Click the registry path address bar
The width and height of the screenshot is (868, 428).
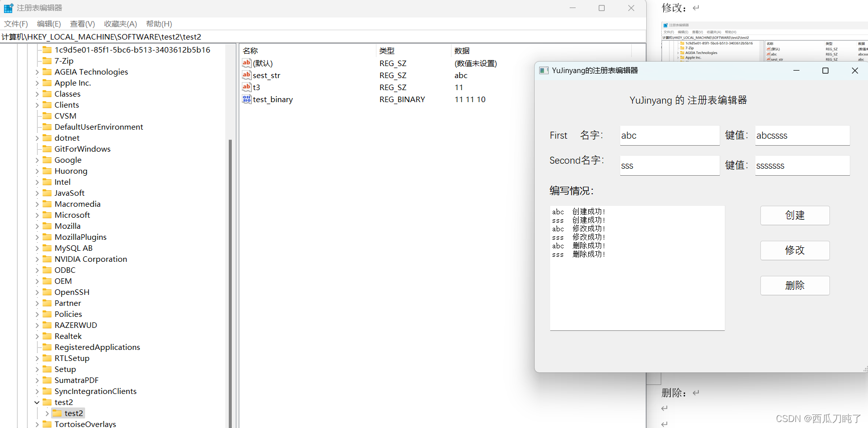point(323,37)
